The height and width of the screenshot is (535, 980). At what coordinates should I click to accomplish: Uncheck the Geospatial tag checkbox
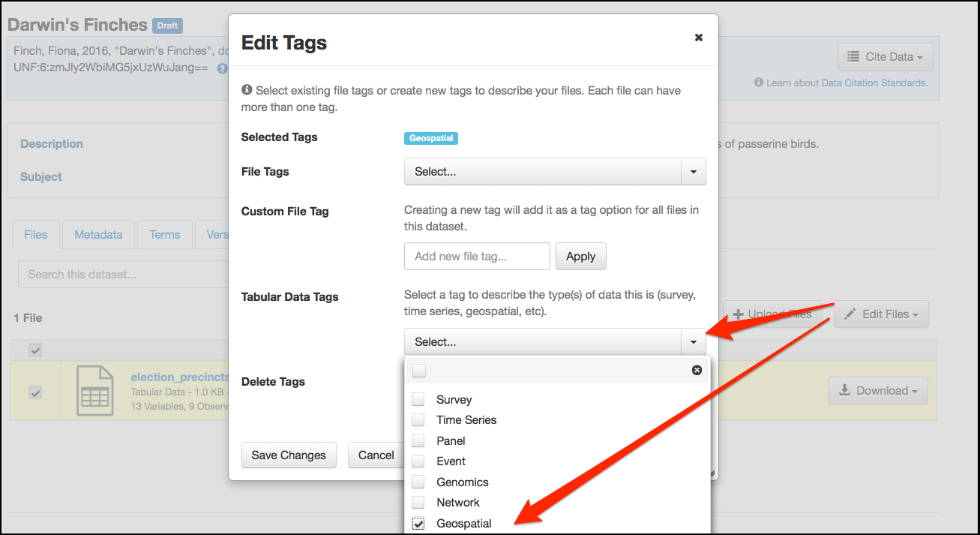click(x=419, y=524)
